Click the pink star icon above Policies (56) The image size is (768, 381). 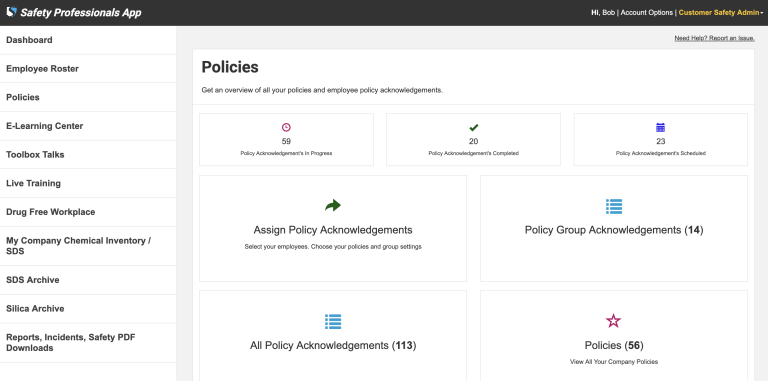(613, 321)
